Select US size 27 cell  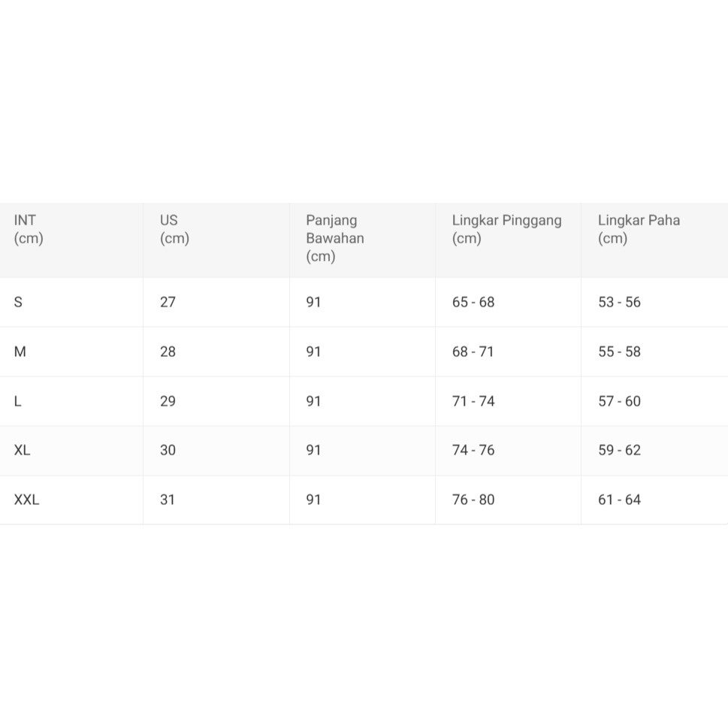click(x=168, y=302)
